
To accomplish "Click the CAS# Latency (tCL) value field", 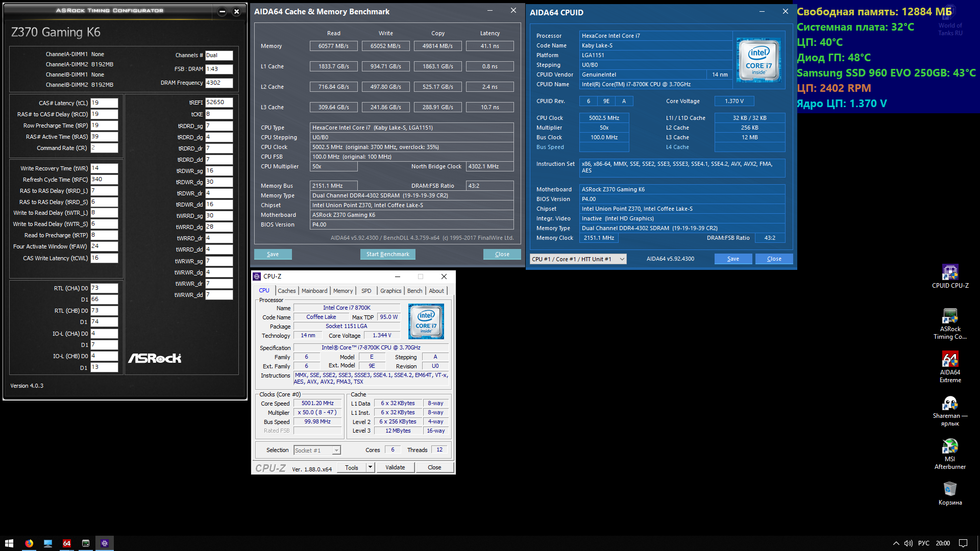I will (104, 103).
